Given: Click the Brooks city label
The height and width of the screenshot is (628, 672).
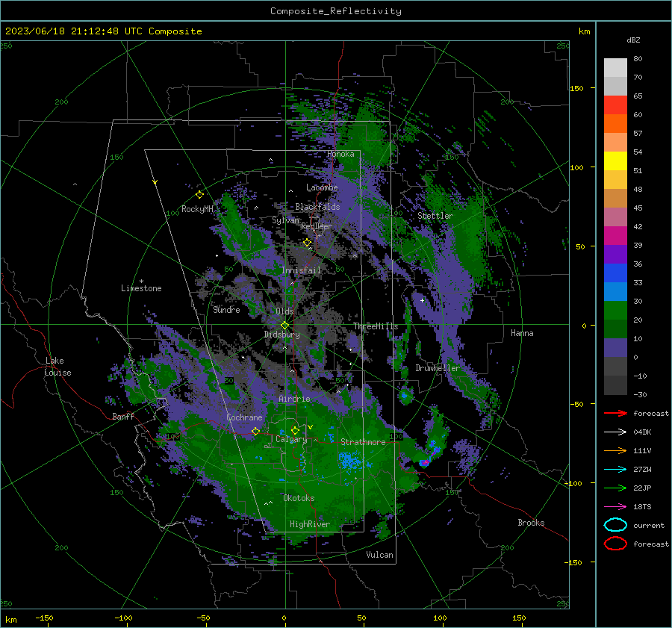Looking at the screenshot, I should [531, 523].
